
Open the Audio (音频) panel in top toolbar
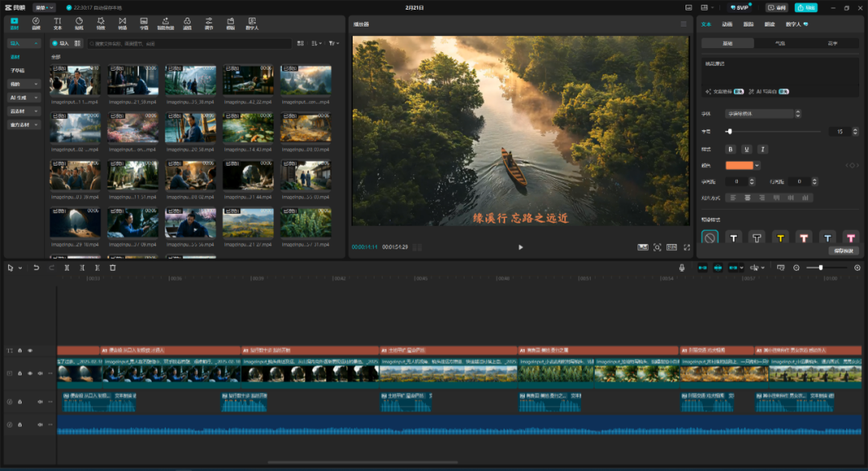pos(36,23)
